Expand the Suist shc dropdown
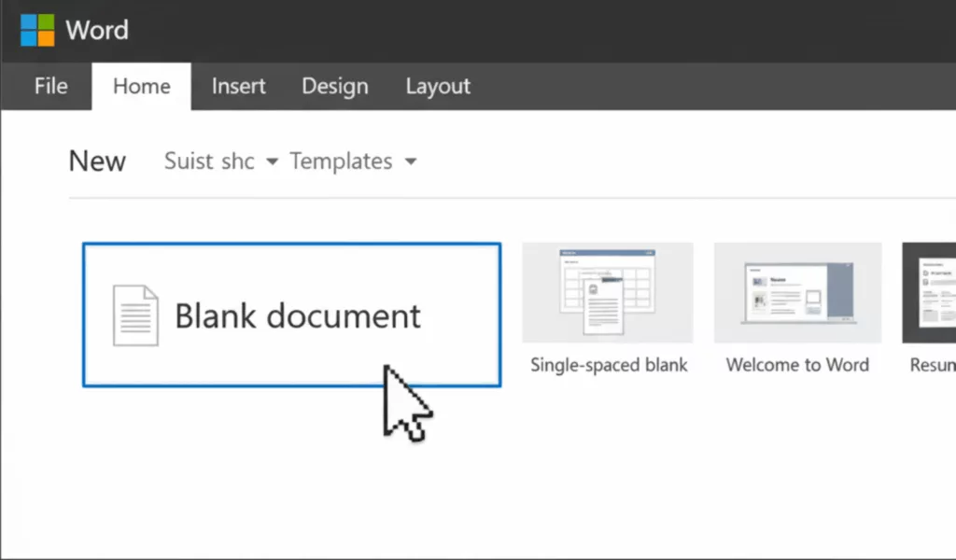The width and height of the screenshot is (956, 560). point(220,161)
